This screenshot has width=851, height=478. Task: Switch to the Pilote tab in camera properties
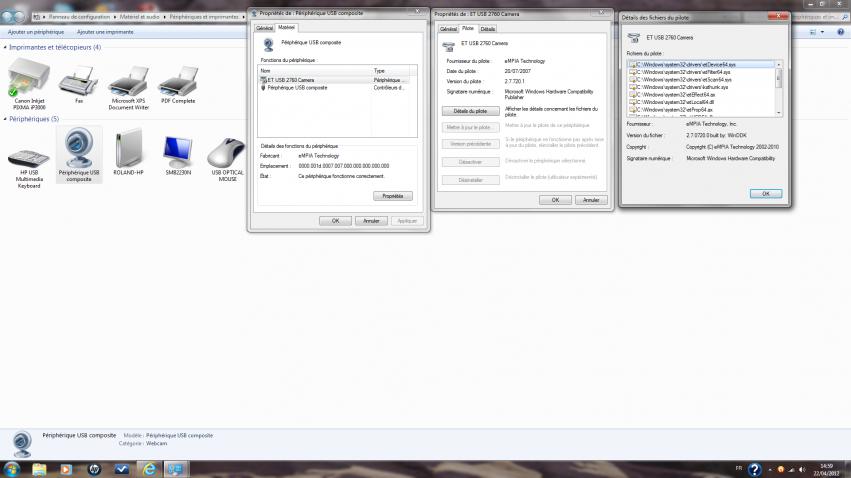point(468,28)
